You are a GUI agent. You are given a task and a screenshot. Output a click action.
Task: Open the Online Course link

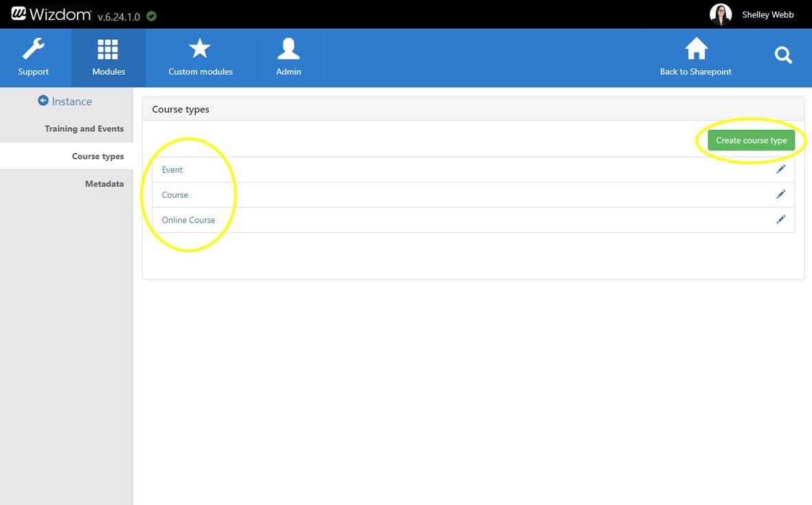point(188,220)
